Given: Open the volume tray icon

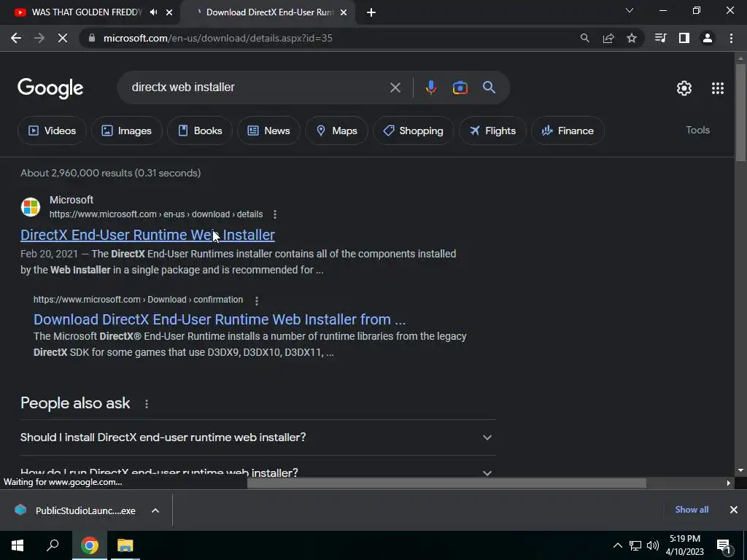Looking at the screenshot, I should pyautogui.click(x=653, y=545).
